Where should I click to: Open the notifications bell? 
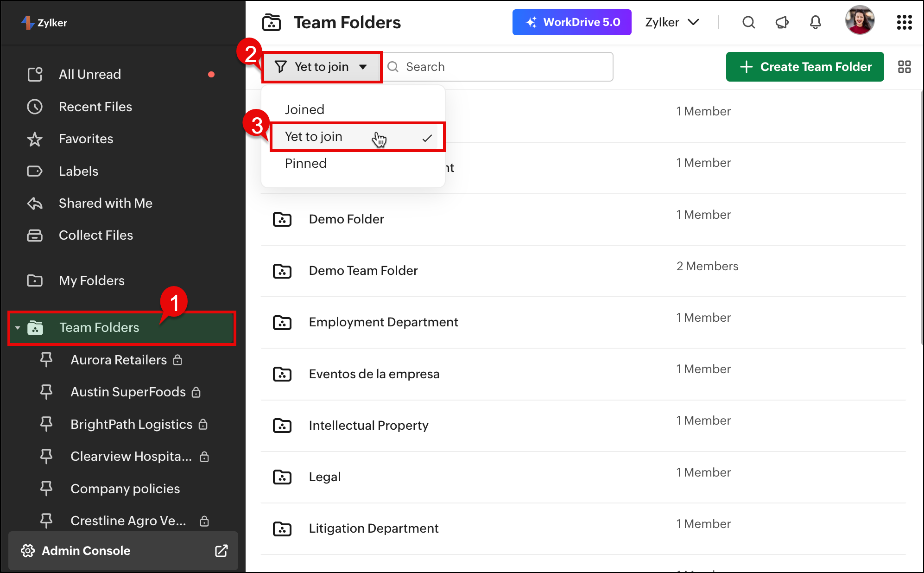(x=816, y=22)
